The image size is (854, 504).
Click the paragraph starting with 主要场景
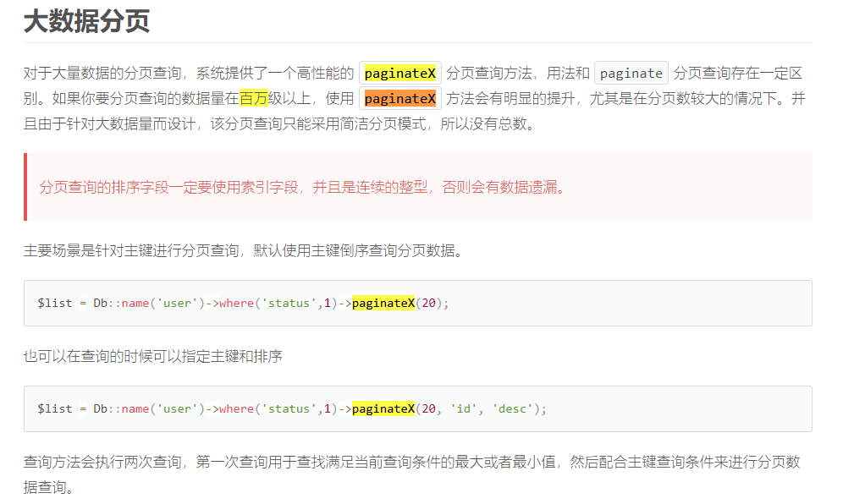point(243,251)
